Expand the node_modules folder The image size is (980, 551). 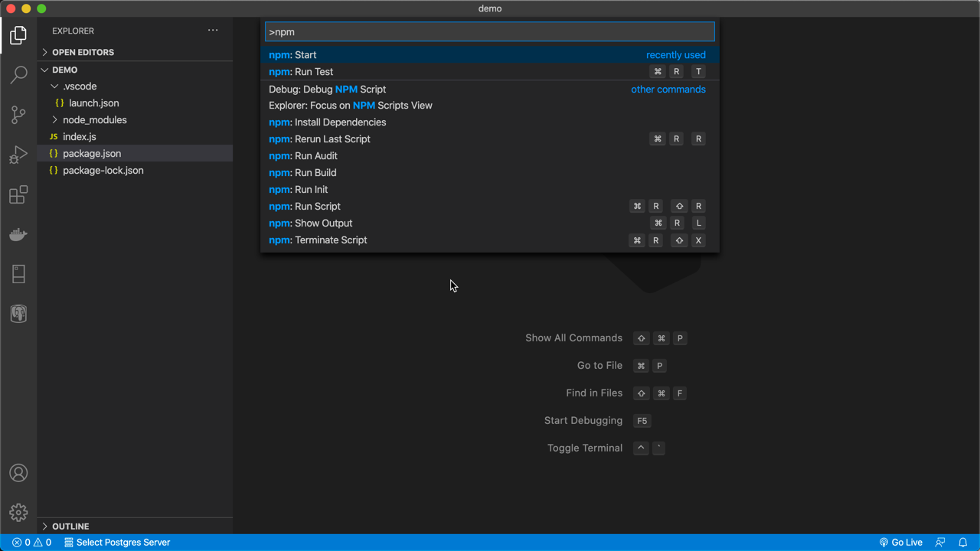[135, 120]
